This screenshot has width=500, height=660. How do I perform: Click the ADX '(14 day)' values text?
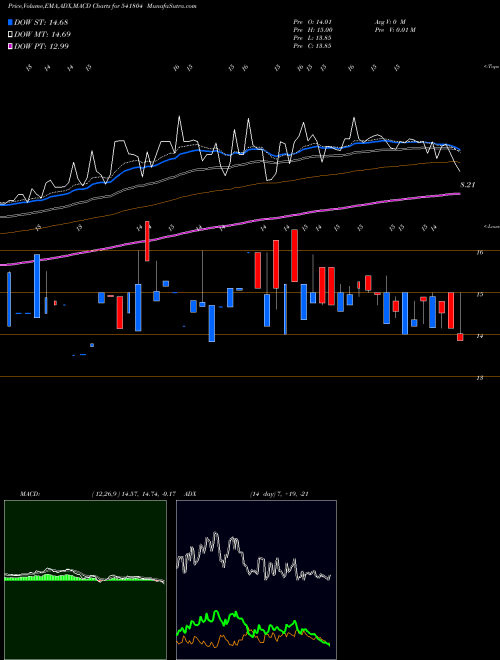279,494
